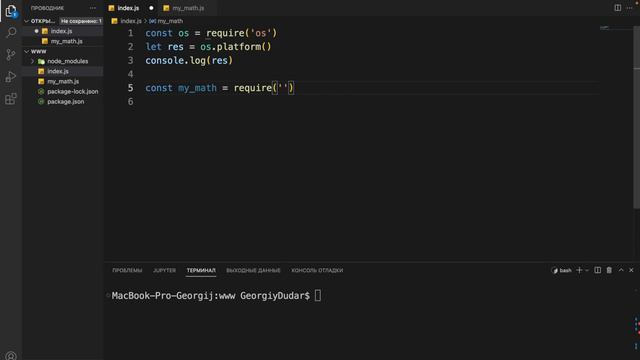This screenshot has height=360, width=640.
Task: Open my_math.js in WWW folder tree
Action: click(63, 81)
